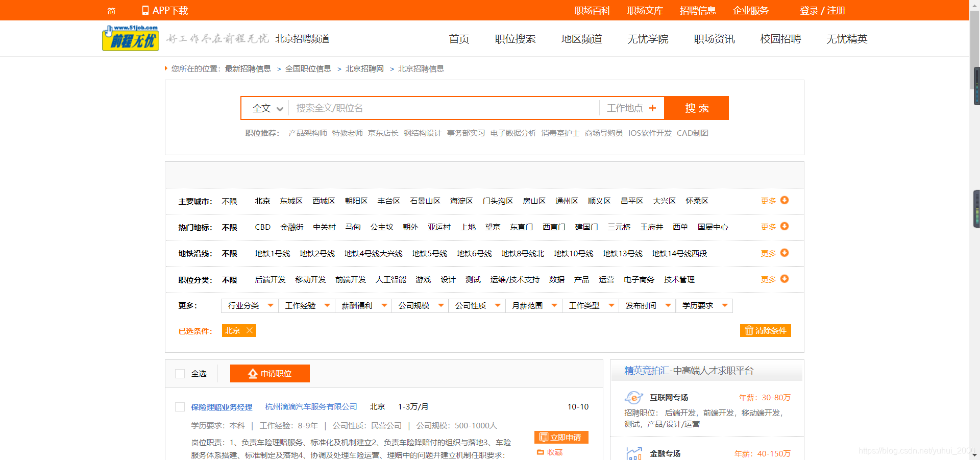This screenshot has height=460, width=980.
Task: Filter by 朝阳区 district
Action: [x=356, y=201]
